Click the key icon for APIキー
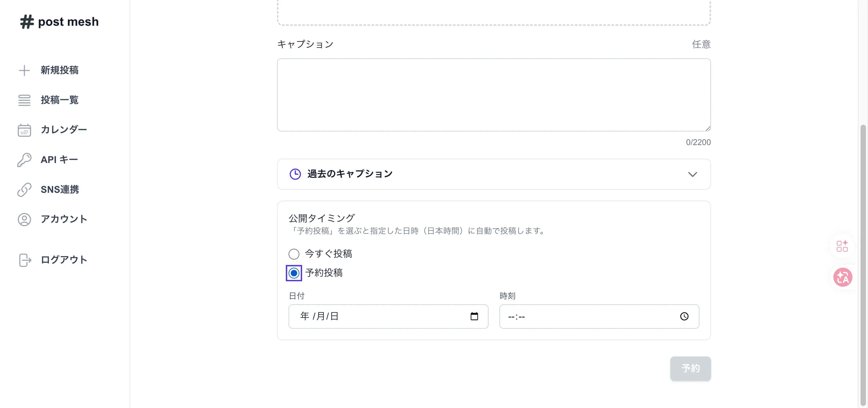This screenshot has width=868, height=408. click(x=24, y=160)
